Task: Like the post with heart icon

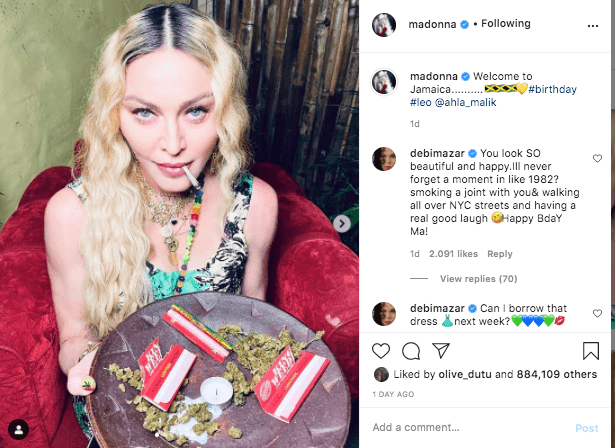Action: point(381,351)
